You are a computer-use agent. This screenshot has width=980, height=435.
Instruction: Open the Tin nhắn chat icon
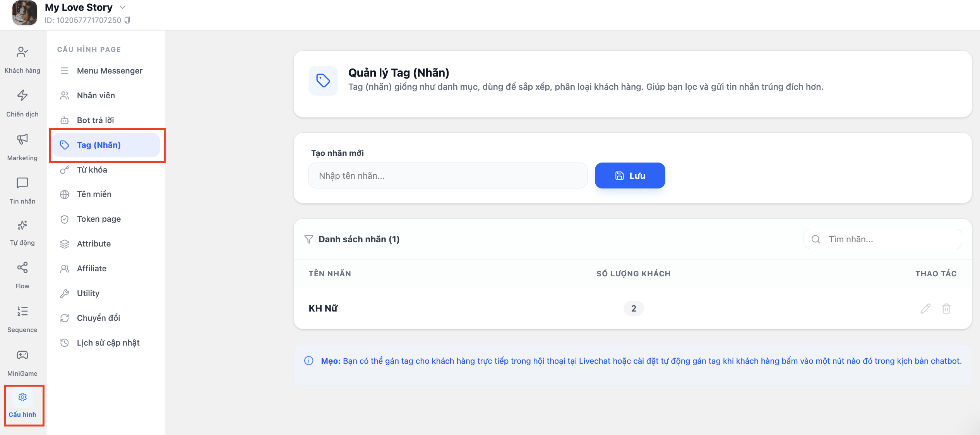click(x=22, y=183)
